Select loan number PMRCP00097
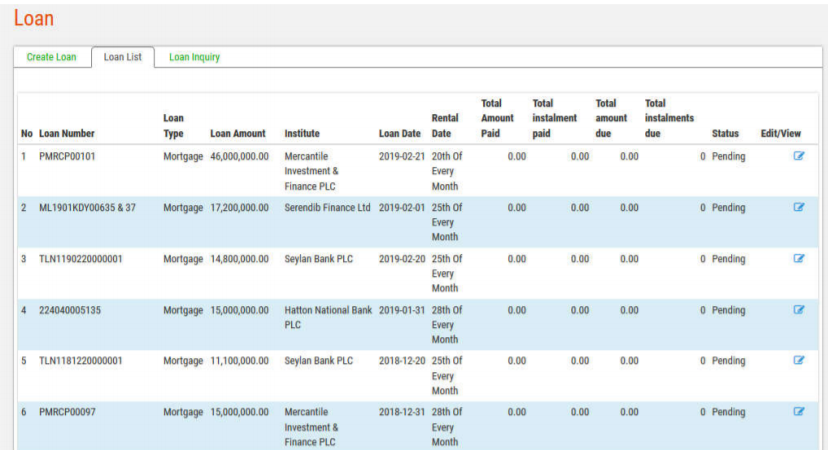 [x=67, y=412]
